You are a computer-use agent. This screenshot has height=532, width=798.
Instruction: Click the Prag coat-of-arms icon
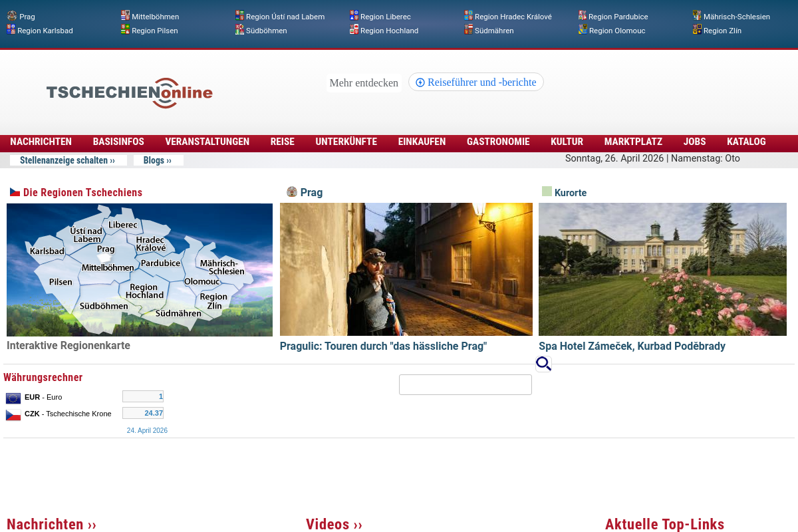(11, 16)
